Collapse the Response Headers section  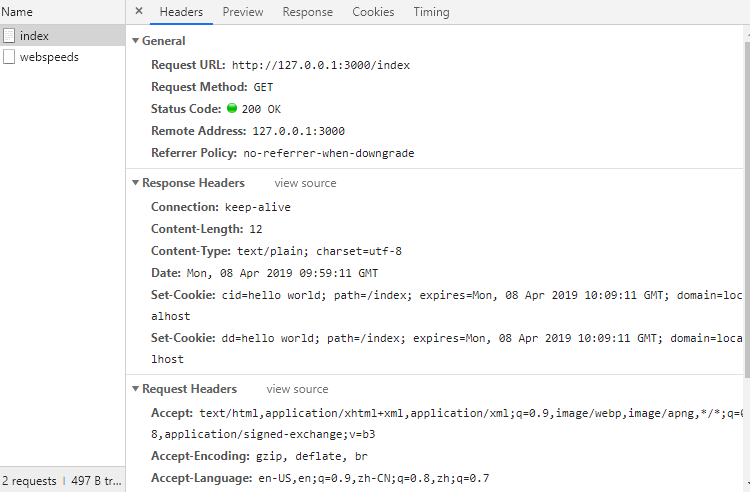(x=136, y=183)
